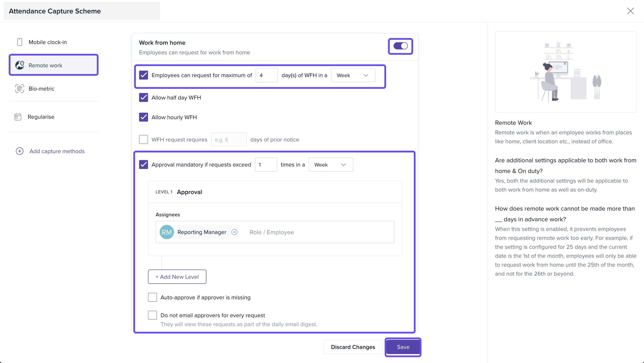Click + Add New Level

click(177, 277)
